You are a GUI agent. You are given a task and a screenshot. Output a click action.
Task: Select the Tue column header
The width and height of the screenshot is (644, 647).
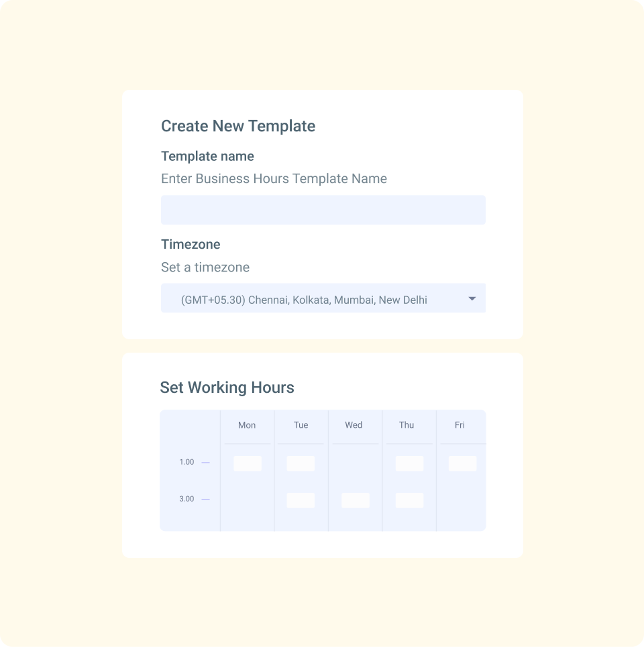tap(300, 425)
